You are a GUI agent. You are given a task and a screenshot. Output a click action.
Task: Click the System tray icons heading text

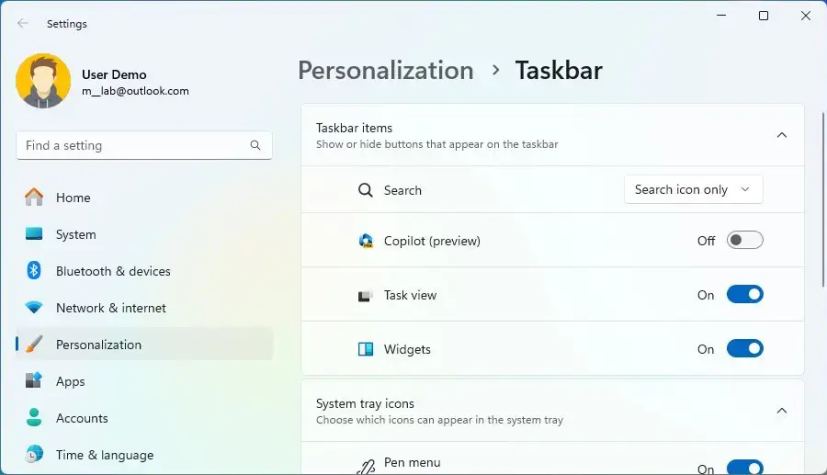[x=365, y=404]
